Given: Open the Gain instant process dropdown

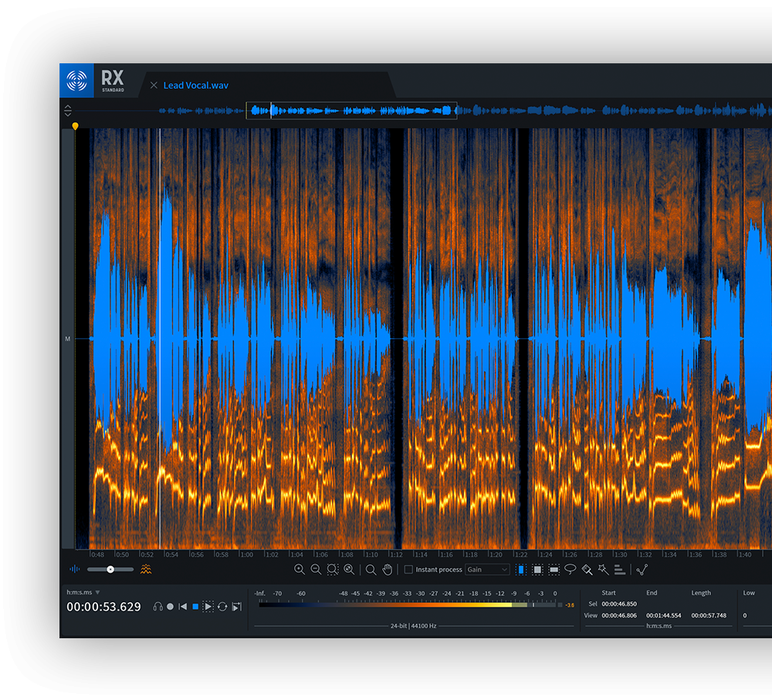Looking at the screenshot, I should point(487,570).
